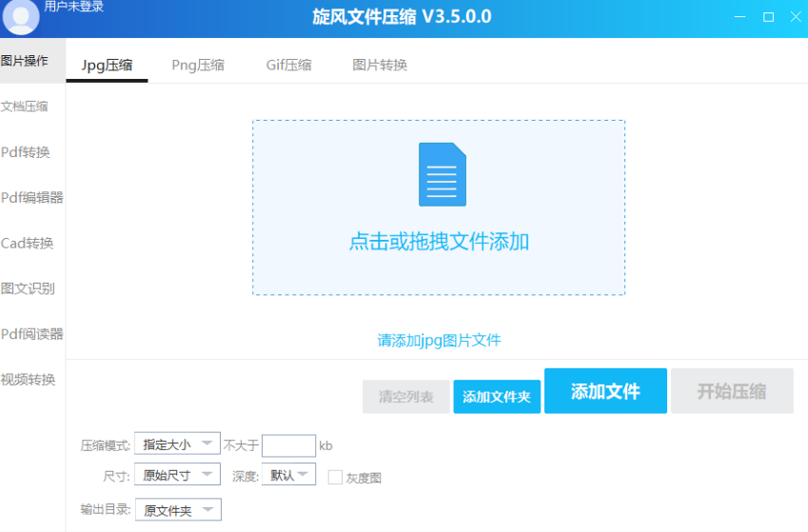Open the 图片转换 tab
Image resolution: width=808 pixels, height=532 pixels.
tap(380, 66)
